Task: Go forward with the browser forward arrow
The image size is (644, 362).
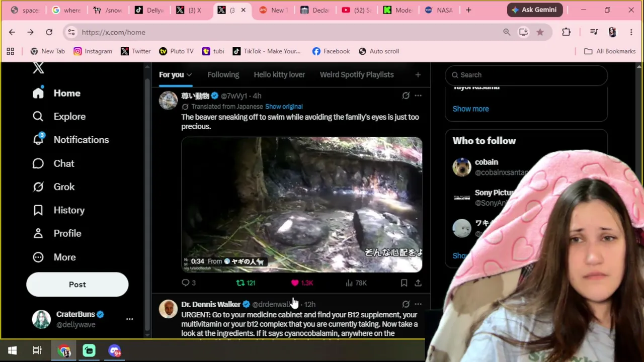Action: (30, 32)
